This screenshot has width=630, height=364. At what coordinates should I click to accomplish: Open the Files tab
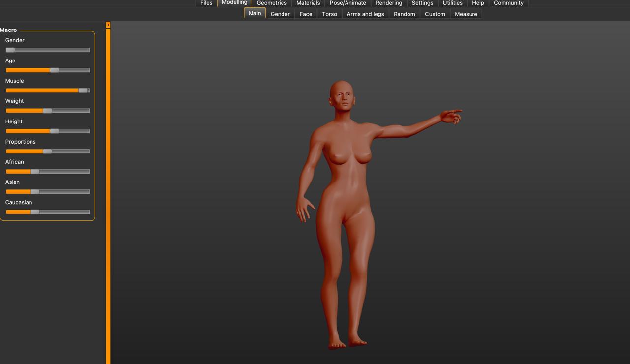click(206, 3)
